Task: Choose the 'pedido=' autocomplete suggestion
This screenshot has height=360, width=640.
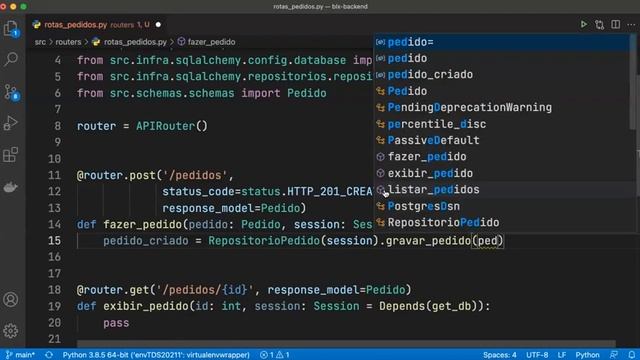Action: (502, 42)
